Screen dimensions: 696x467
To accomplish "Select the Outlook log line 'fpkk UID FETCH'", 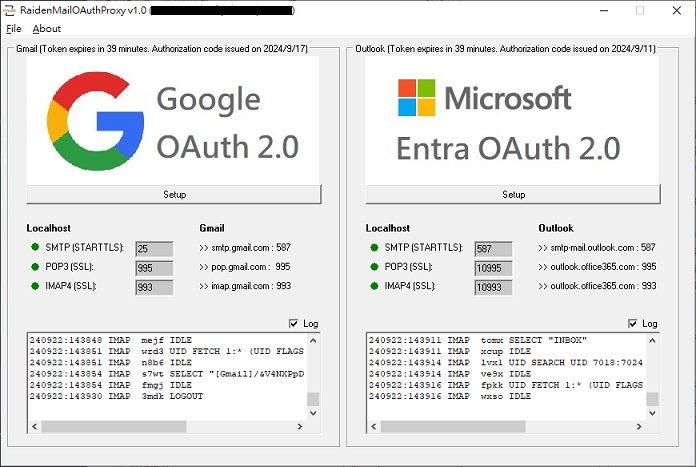I will click(x=506, y=385).
